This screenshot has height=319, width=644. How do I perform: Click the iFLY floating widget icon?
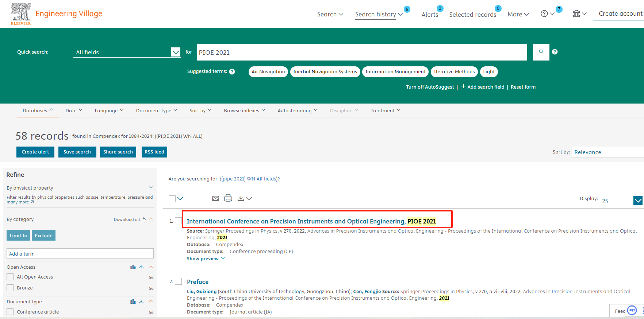coord(632,310)
